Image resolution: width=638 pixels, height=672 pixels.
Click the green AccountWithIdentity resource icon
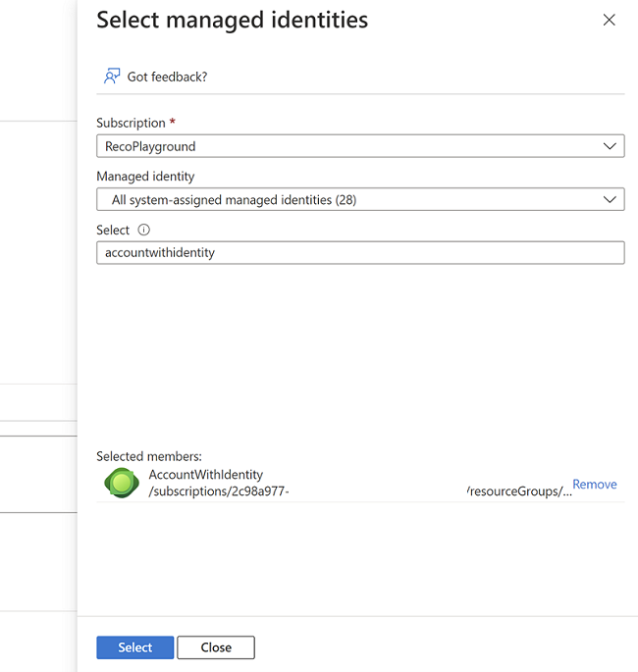tap(122, 484)
